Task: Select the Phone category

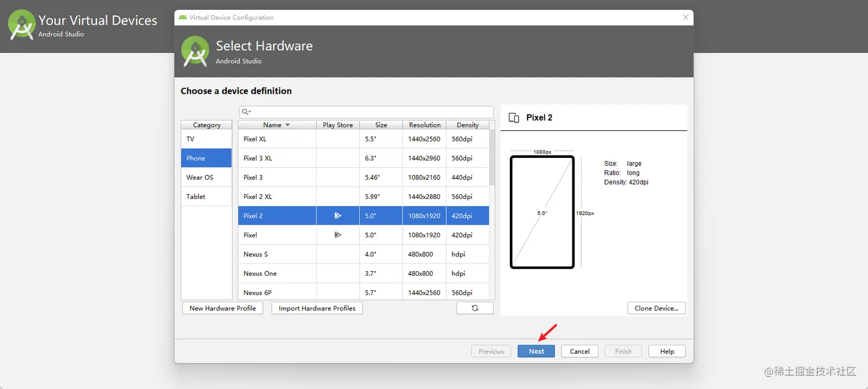Action: [x=207, y=158]
